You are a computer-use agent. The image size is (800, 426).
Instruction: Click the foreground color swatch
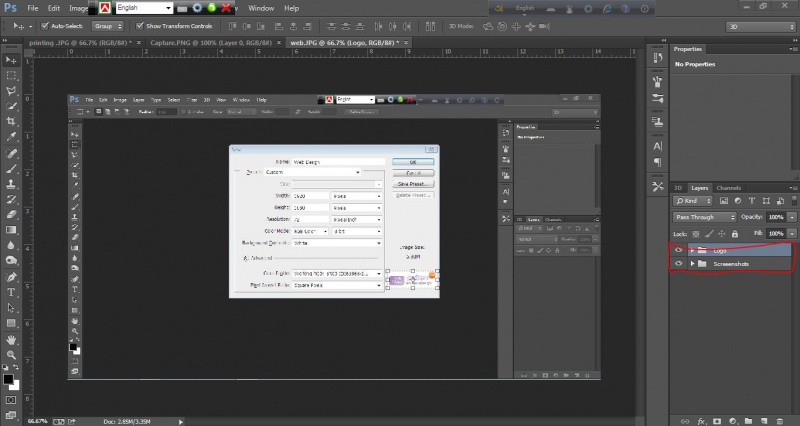(8, 380)
